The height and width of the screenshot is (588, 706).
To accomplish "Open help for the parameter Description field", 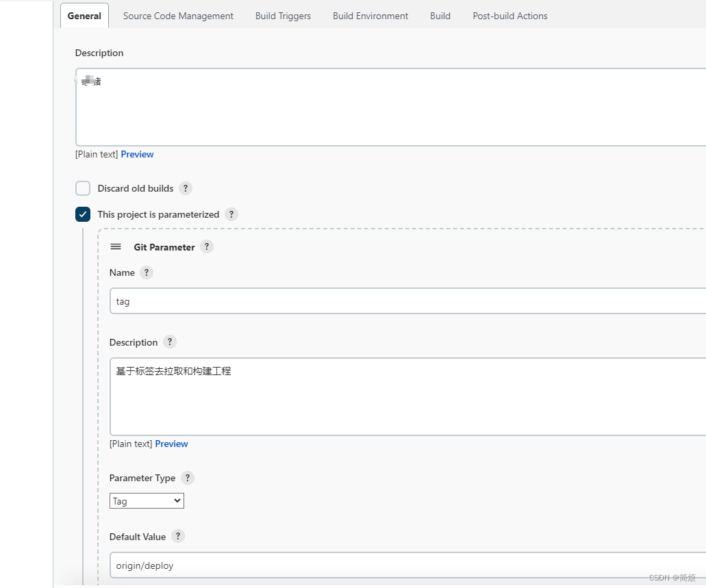I will tap(170, 342).
